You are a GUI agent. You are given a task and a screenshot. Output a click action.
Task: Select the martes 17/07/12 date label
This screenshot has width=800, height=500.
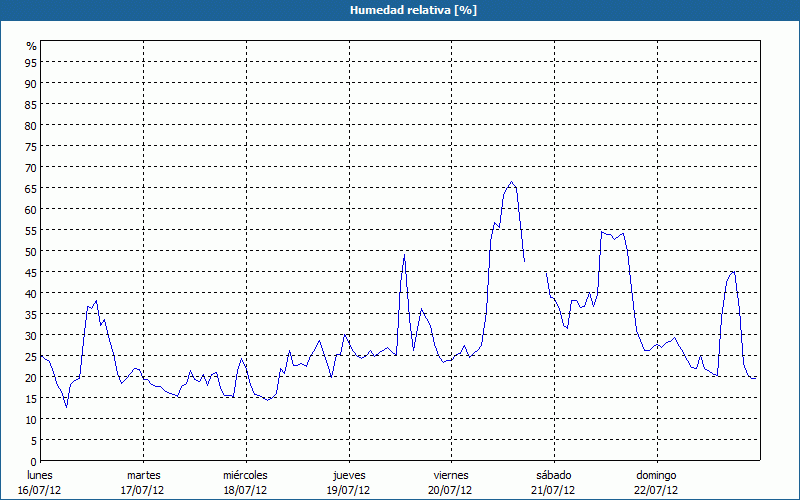click(143, 482)
